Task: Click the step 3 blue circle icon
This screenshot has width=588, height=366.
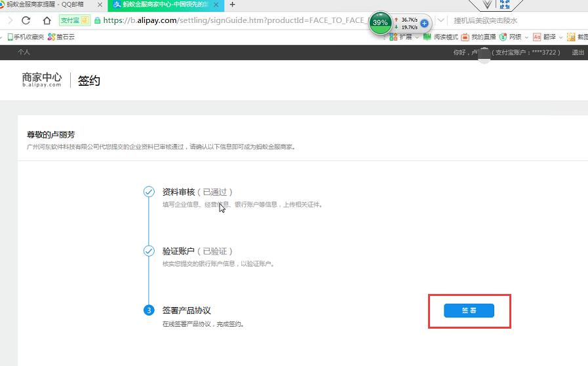Action: pos(149,310)
